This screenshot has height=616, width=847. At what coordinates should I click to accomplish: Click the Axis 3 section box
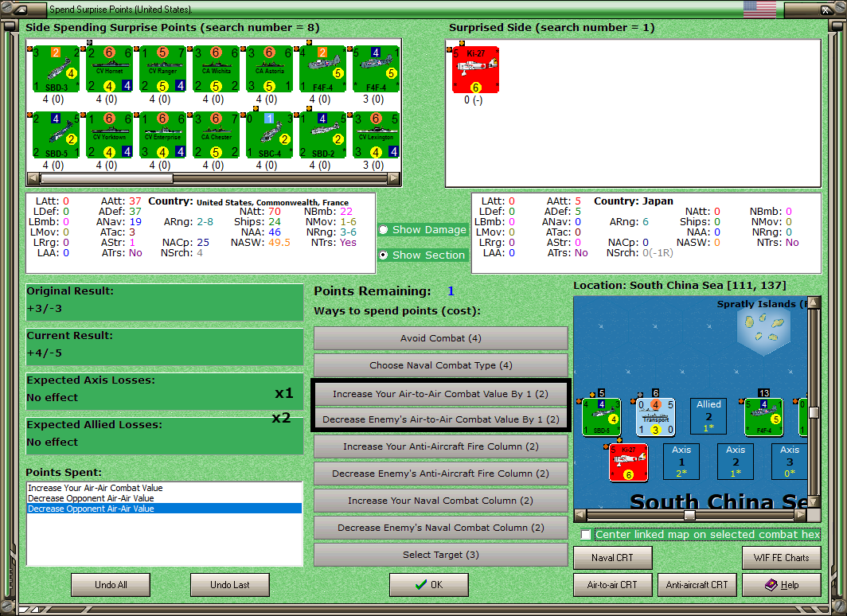[x=789, y=462]
